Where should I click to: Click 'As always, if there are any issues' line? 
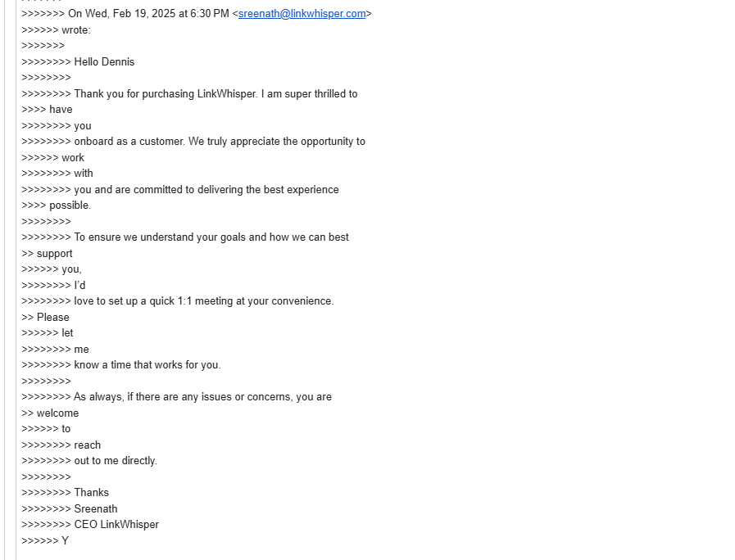tap(202, 397)
